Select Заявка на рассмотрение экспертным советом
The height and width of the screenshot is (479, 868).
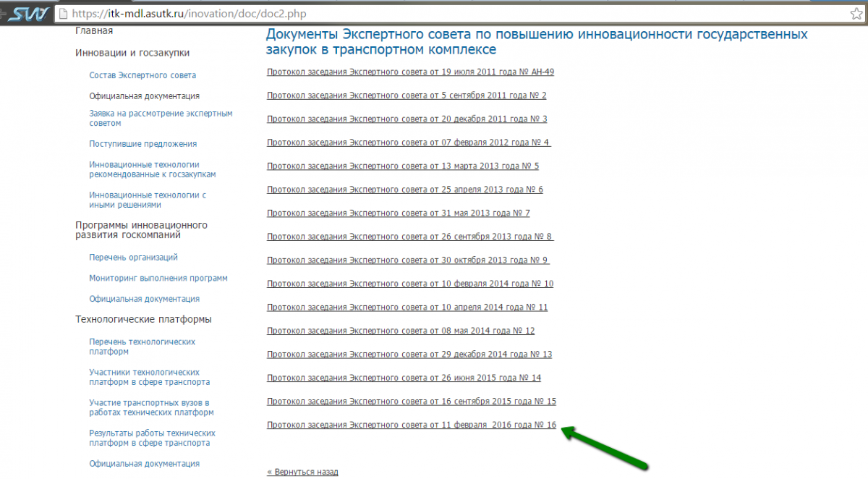[x=161, y=119]
